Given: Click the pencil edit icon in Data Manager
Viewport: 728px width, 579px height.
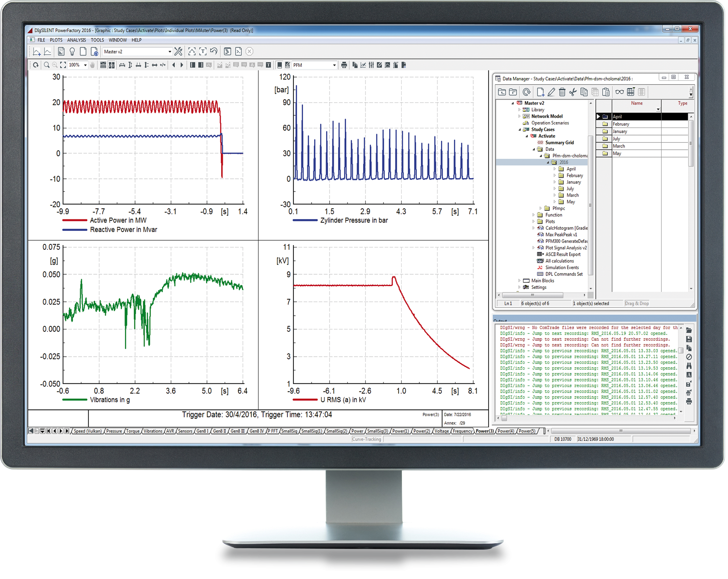Looking at the screenshot, I should click(x=551, y=92).
